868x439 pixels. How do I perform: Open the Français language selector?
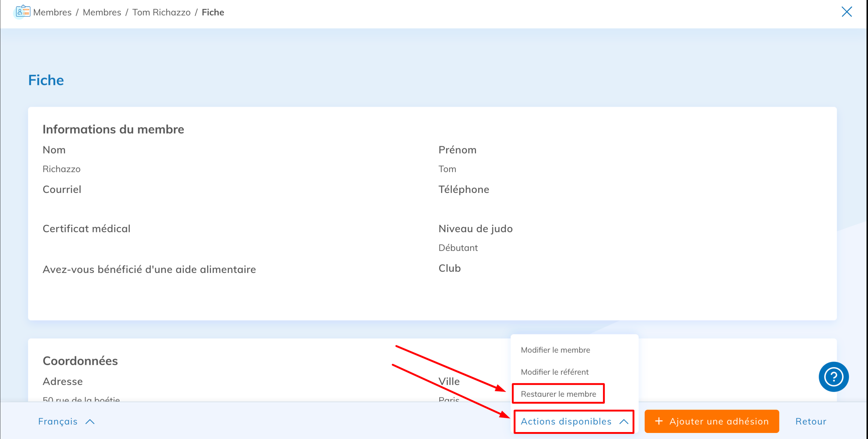(58, 421)
